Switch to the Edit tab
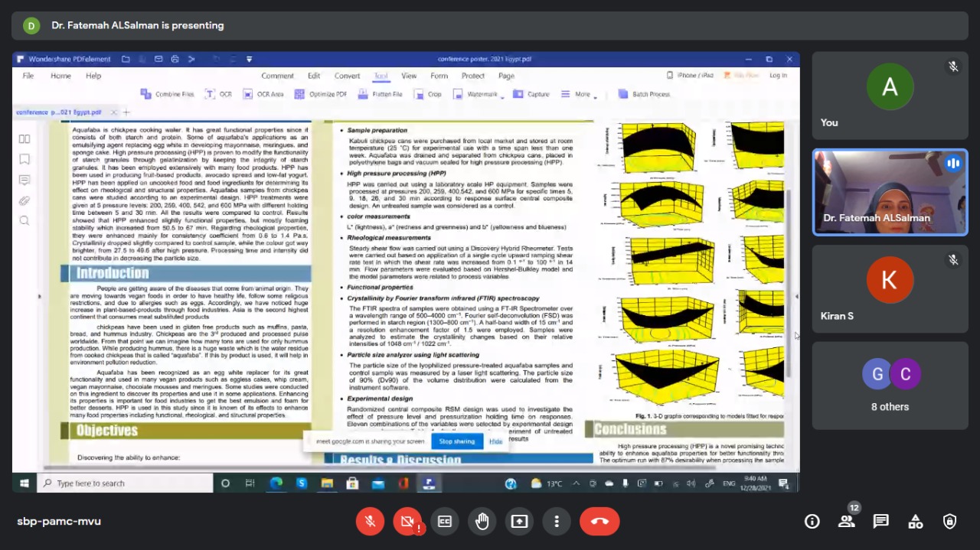This screenshot has width=980, height=550. [314, 76]
